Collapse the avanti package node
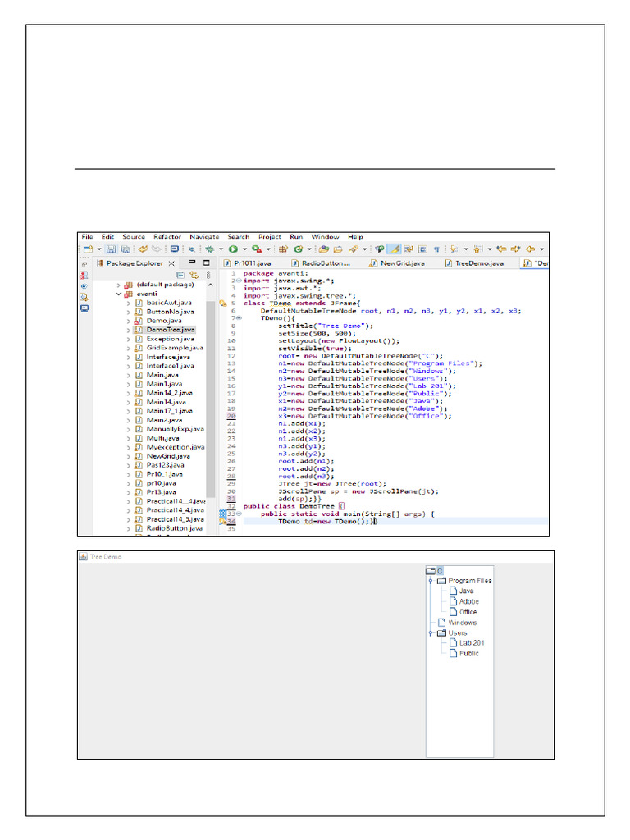 click(119, 293)
